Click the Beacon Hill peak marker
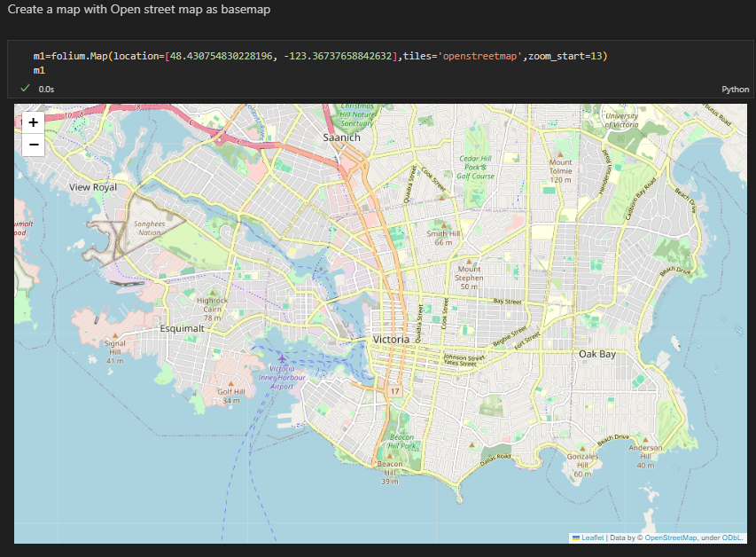The height and width of the screenshot is (557, 756). 390,456
